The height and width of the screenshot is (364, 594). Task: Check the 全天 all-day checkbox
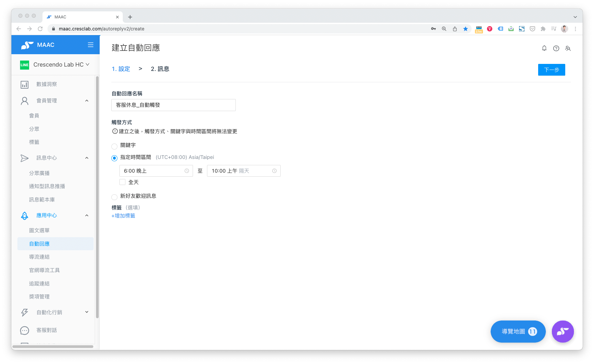pos(122,182)
